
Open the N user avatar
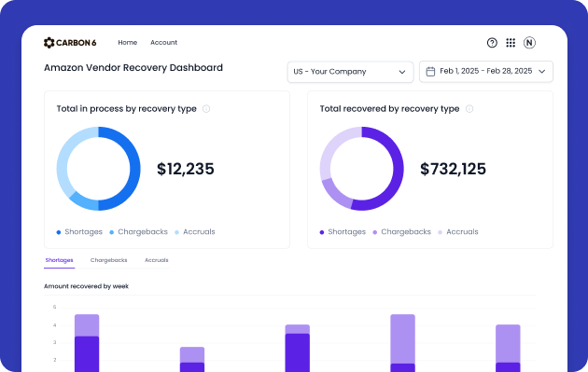(529, 43)
